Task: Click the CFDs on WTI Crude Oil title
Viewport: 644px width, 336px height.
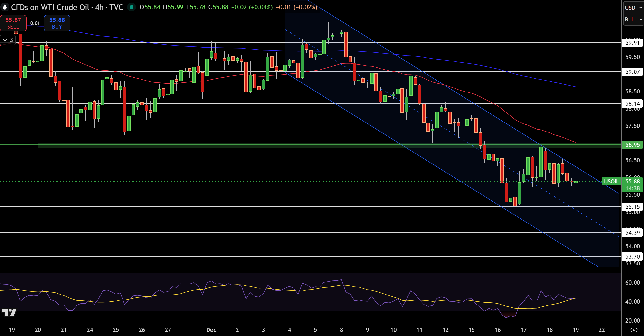Action: tap(50, 7)
